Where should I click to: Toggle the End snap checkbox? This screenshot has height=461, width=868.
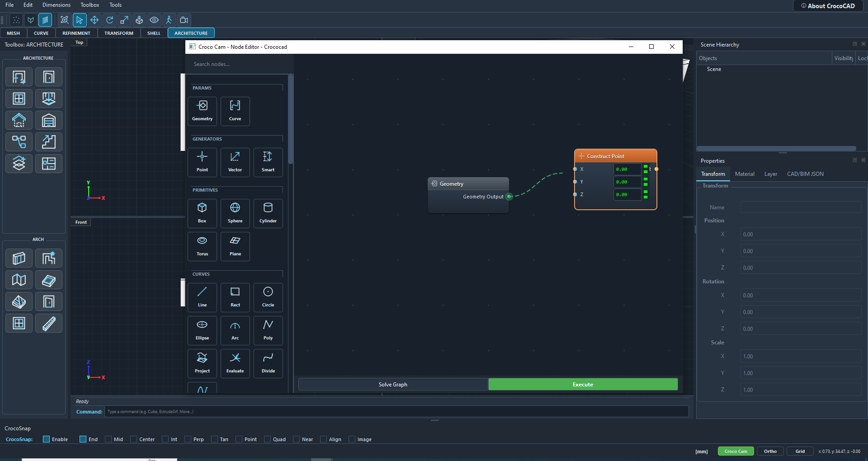click(x=83, y=439)
